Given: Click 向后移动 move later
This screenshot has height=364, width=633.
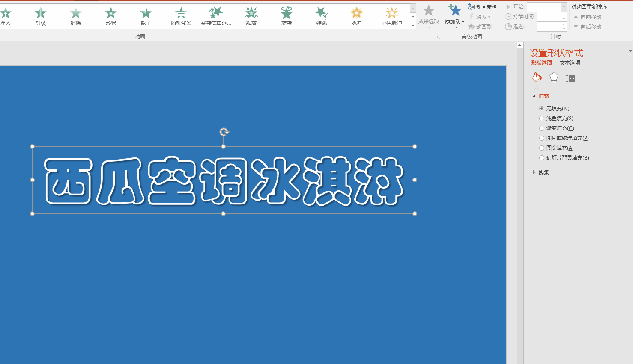Looking at the screenshot, I should click(x=587, y=27).
